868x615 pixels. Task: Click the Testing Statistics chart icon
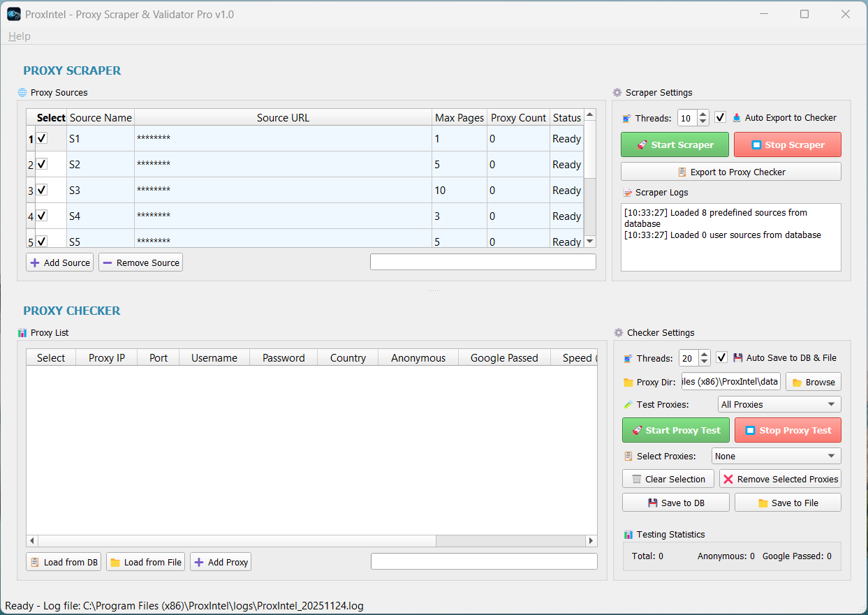[629, 534]
